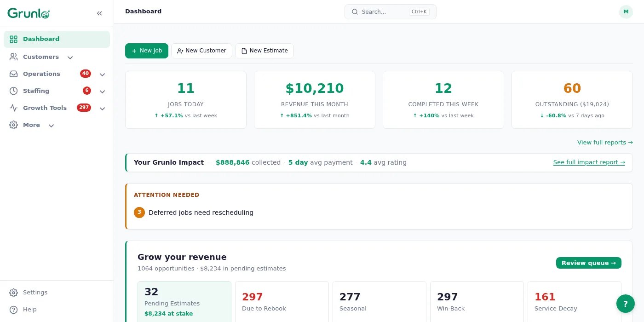Open the Operations menu item
This screenshot has height=322, width=644.
57,74
